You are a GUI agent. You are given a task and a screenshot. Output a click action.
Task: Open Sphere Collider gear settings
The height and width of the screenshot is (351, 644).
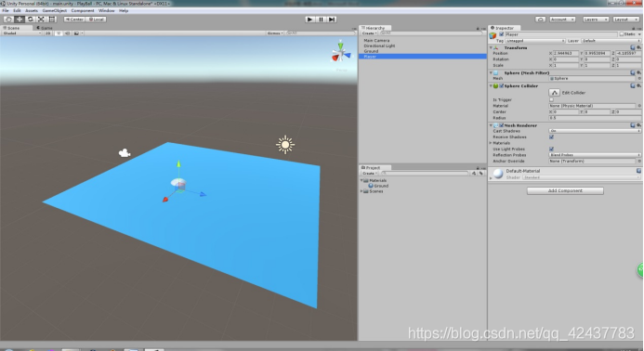[638, 85]
